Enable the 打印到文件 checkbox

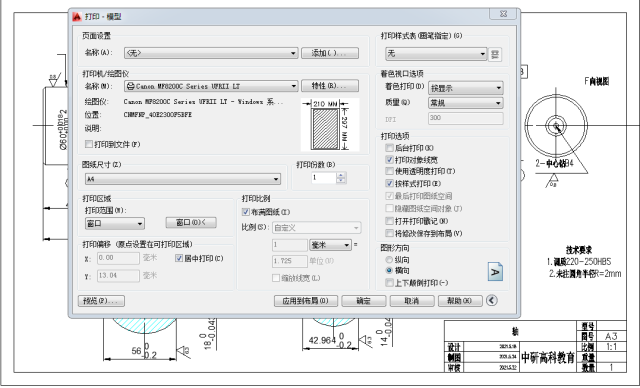(89, 144)
